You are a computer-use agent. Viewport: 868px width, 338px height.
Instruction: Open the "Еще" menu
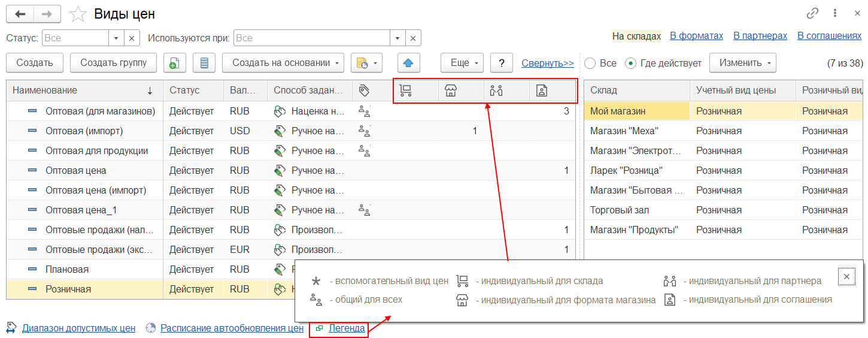click(462, 63)
